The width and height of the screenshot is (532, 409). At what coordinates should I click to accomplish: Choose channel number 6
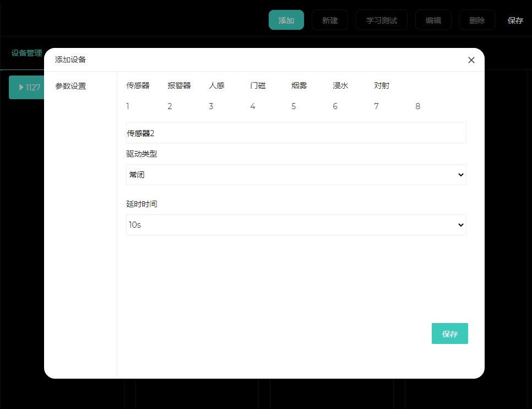(335, 106)
